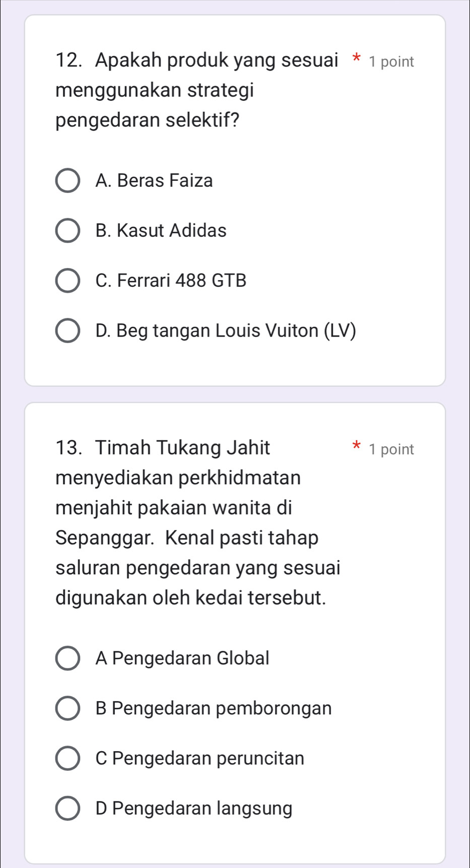The height and width of the screenshot is (868, 470).
Task: Tap the 'D. Beg tangan Louis Vuiton (LV)' label
Action: [225, 330]
